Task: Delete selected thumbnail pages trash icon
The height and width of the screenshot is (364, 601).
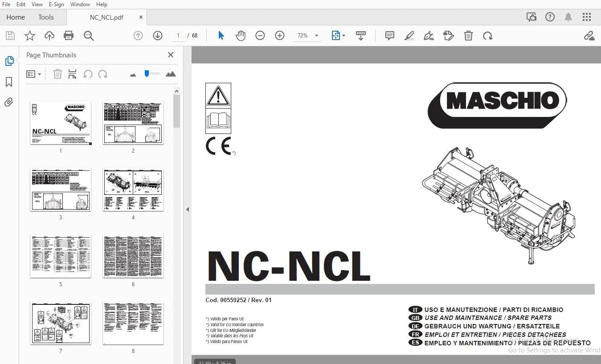Action: tap(57, 74)
